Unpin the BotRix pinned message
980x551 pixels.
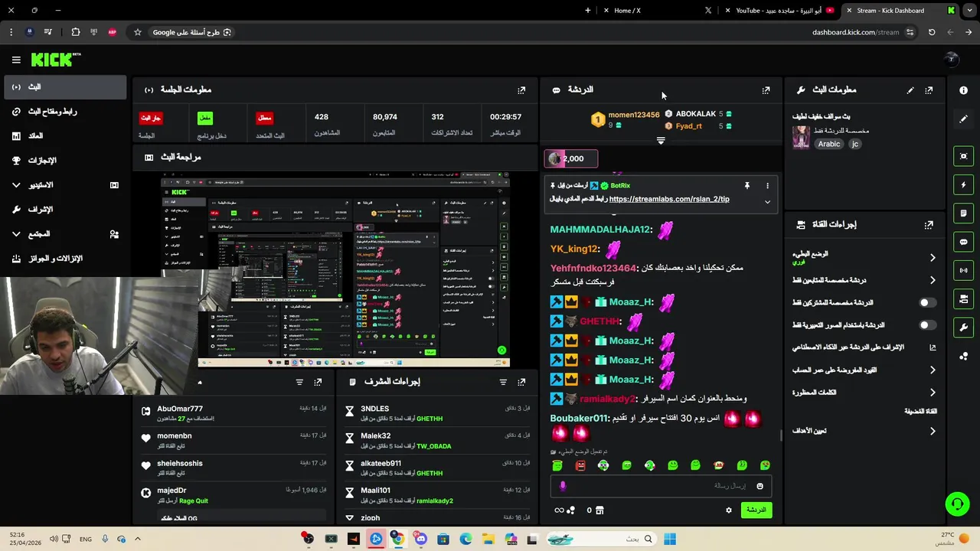(x=746, y=186)
